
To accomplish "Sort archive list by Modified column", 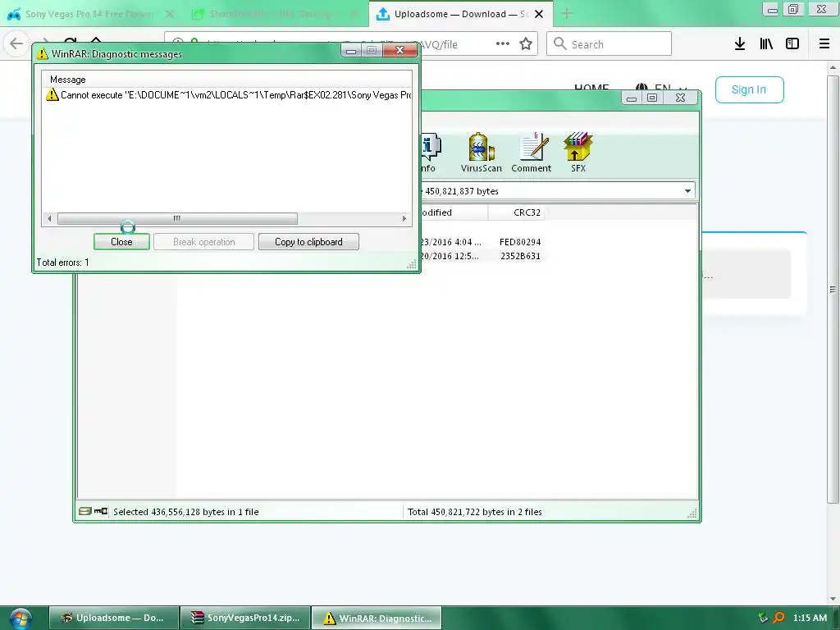I will click(x=454, y=212).
